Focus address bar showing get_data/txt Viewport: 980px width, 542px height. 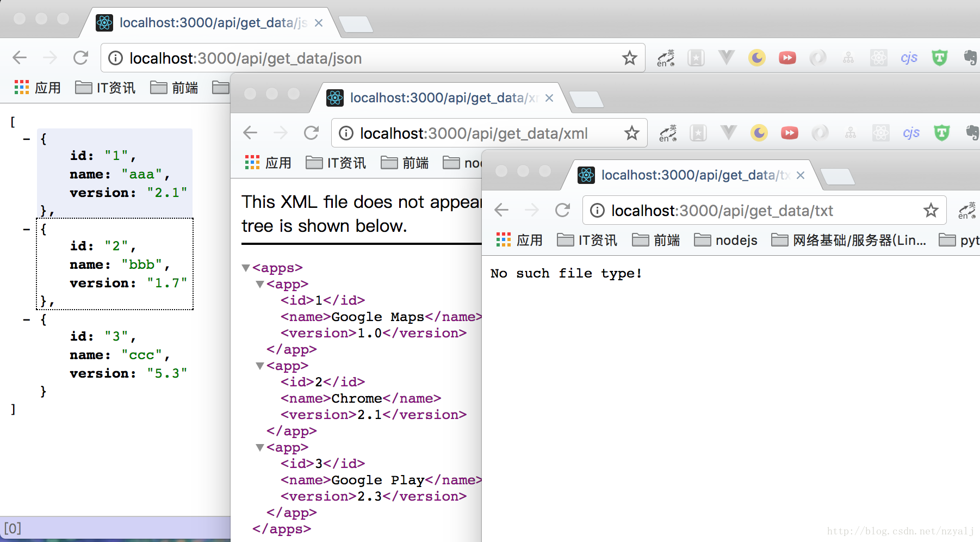(764, 210)
